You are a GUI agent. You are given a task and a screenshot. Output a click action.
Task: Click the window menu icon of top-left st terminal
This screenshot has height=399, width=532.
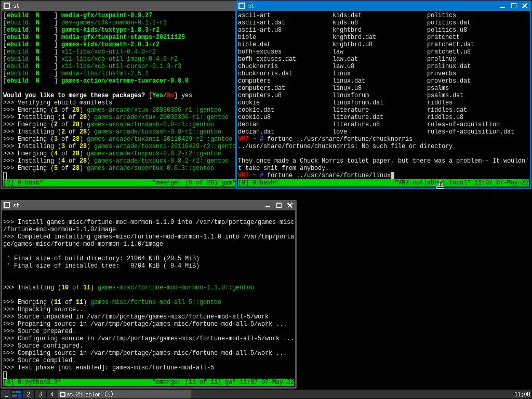pos(7,6)
